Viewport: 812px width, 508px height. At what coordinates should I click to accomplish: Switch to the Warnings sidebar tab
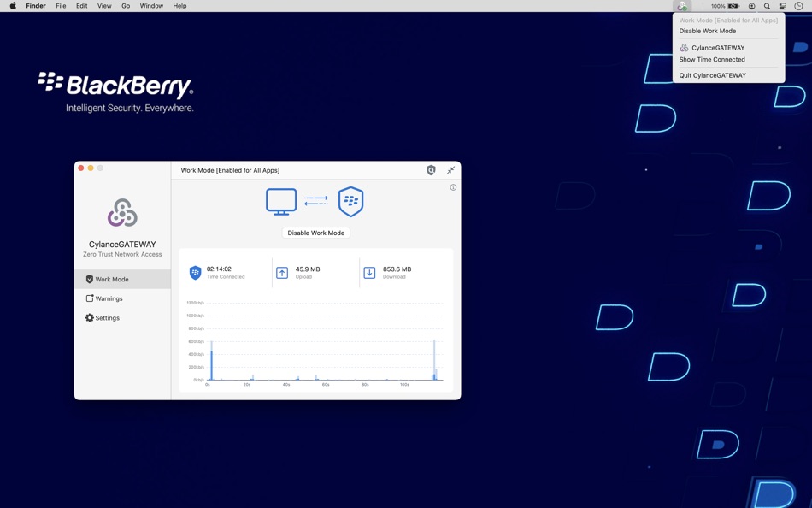coord(123,298)
